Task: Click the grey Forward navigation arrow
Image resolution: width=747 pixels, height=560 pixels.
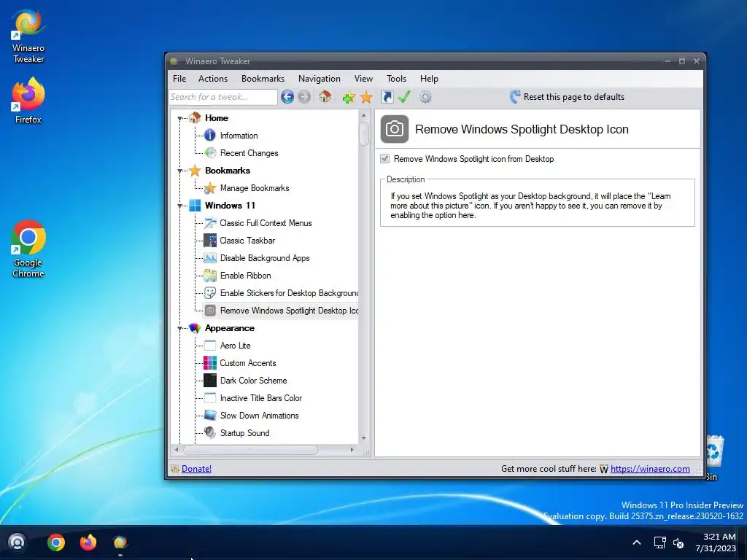Action: pyautogui.click(x=304, y=97)
